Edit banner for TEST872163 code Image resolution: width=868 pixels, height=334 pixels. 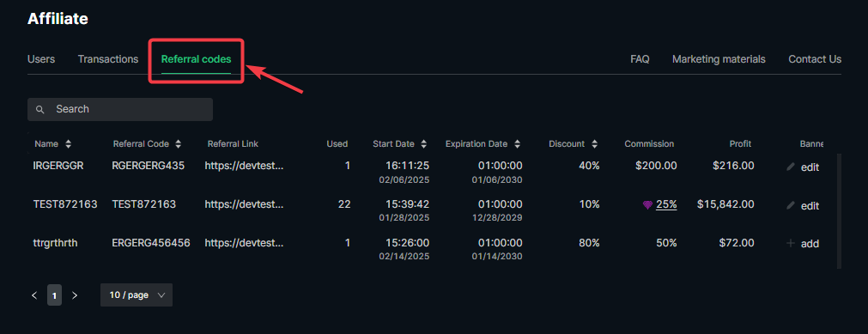tap(810, 205)
